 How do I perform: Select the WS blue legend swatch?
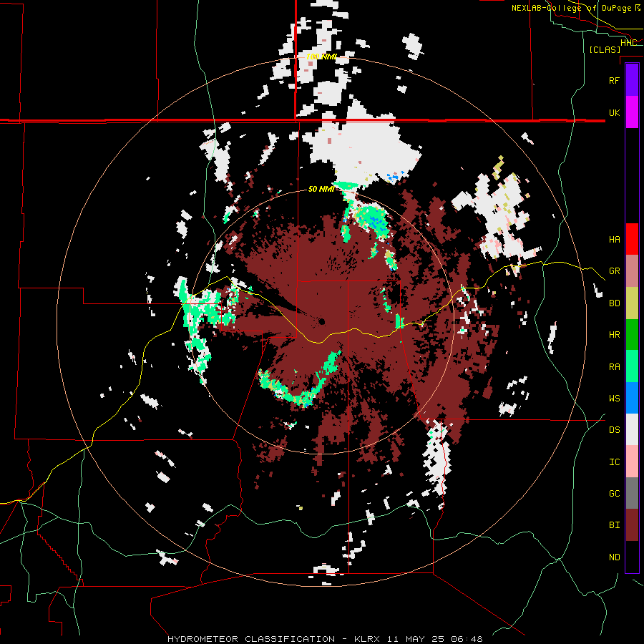click(632, 398)
